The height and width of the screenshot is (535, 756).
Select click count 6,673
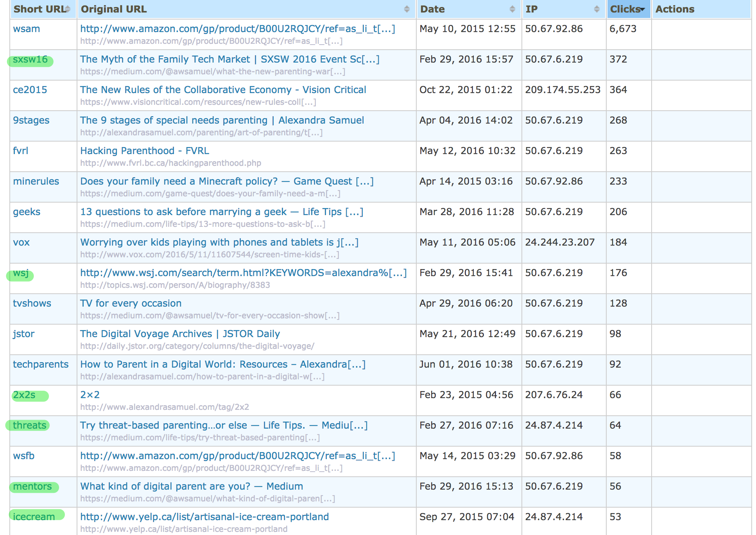(x=623, y=29)
